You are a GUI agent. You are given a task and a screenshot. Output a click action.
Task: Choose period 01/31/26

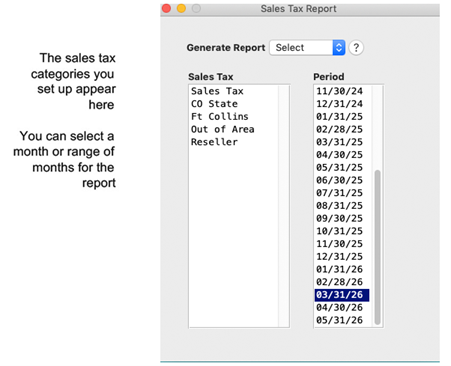click(x=339, y=269)
